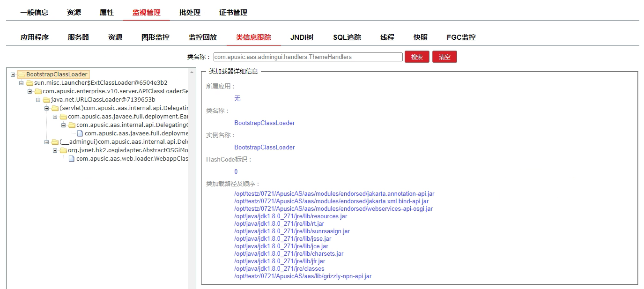This screenshot has width=644, height=289.
Task: Collapse the (servlet) DelegatingClassLoader node
Action: click(47, 108)
